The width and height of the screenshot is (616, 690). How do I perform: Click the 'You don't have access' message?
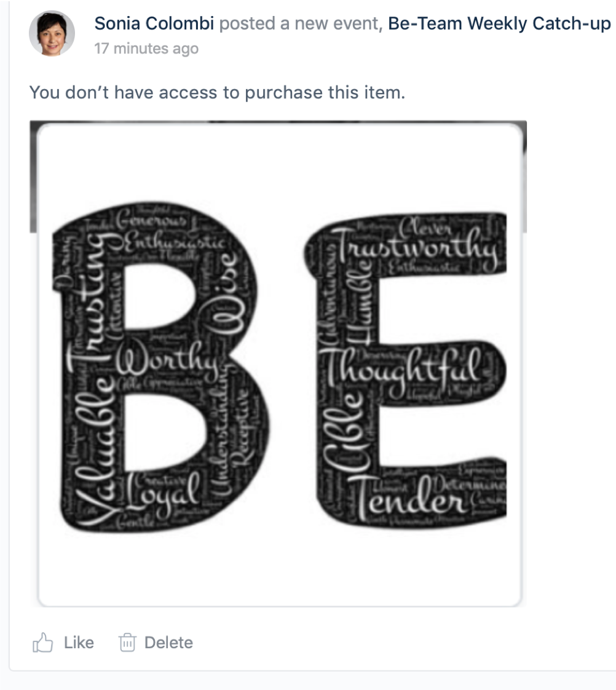click(x=217, y=92)
